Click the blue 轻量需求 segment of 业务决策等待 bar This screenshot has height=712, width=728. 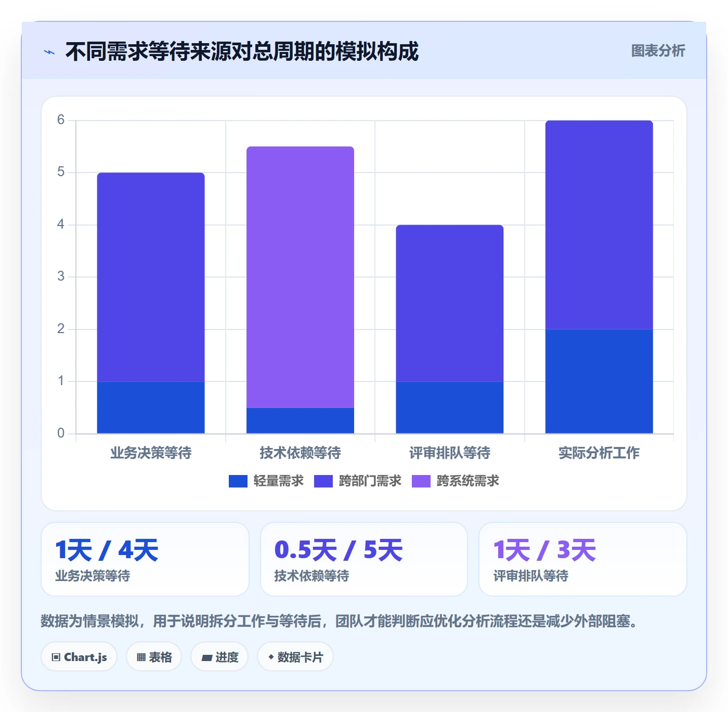(x=151, y=407)
